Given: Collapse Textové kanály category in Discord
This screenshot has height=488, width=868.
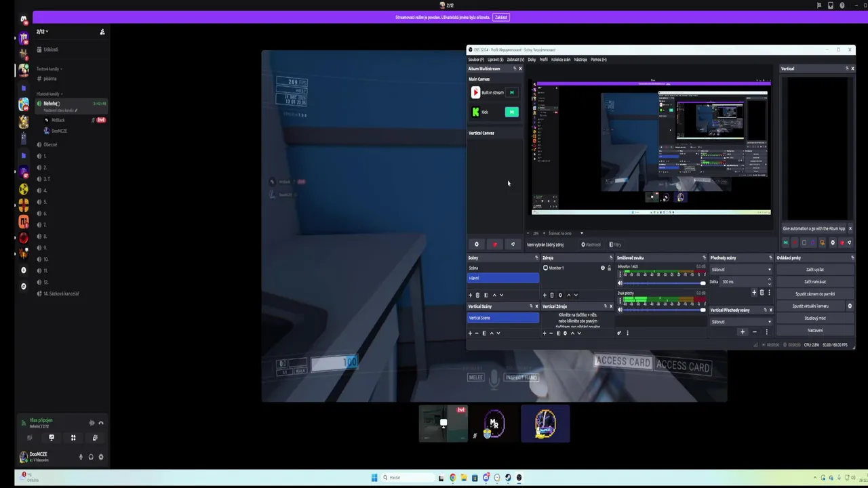Looking at the screenshot, I should pos(48,68).
